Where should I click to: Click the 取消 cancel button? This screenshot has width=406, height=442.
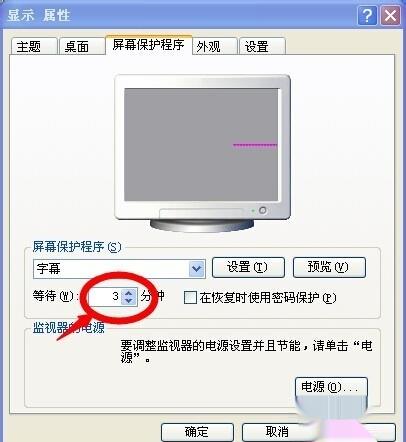278,432
